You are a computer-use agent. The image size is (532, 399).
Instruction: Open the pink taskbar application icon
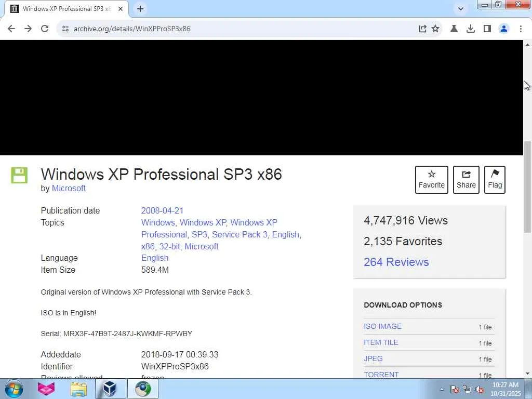point(46,389)
